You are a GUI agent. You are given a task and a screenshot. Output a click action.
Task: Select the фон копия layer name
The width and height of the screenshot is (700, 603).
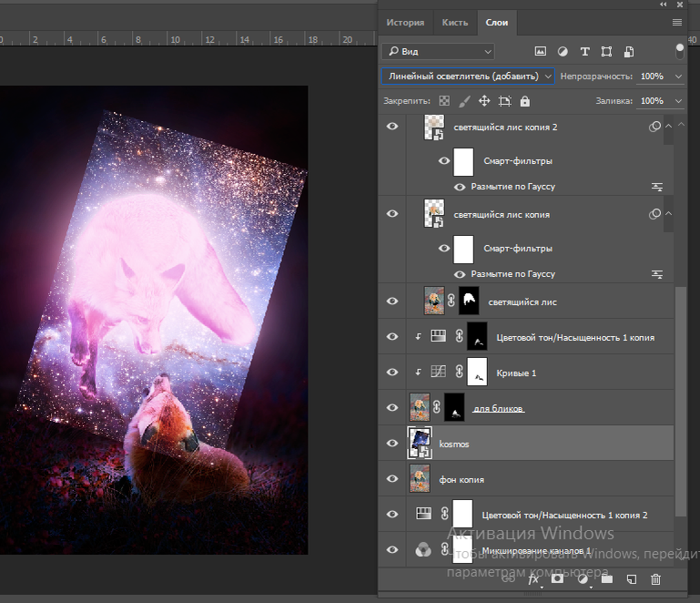coord(462,480)
